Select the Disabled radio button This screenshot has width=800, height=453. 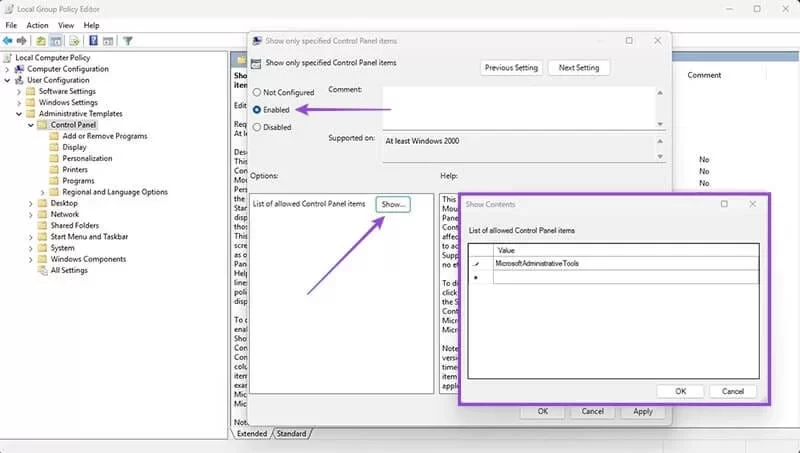(258, 127)
